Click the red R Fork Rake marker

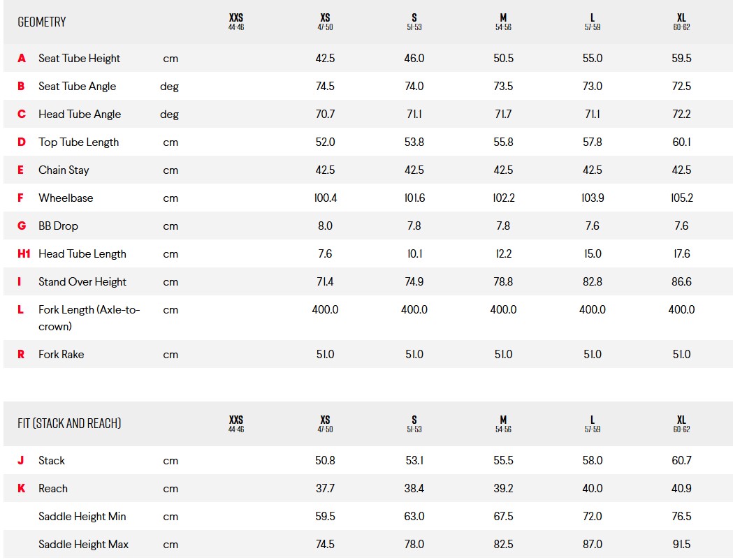21,355
